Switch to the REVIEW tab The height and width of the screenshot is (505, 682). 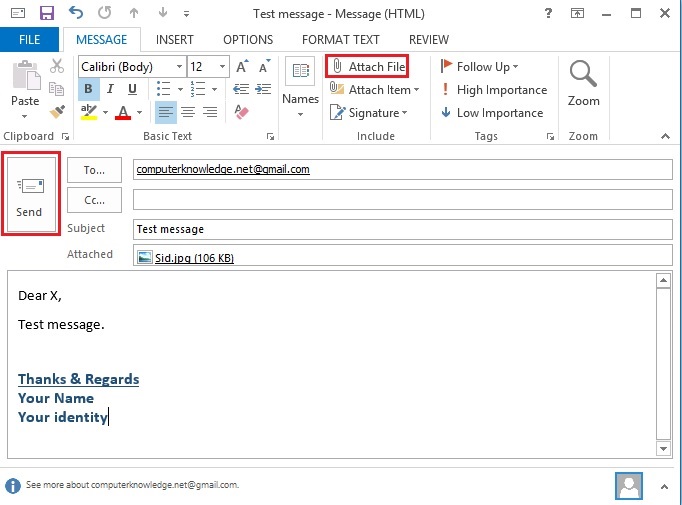coord(428,40)
